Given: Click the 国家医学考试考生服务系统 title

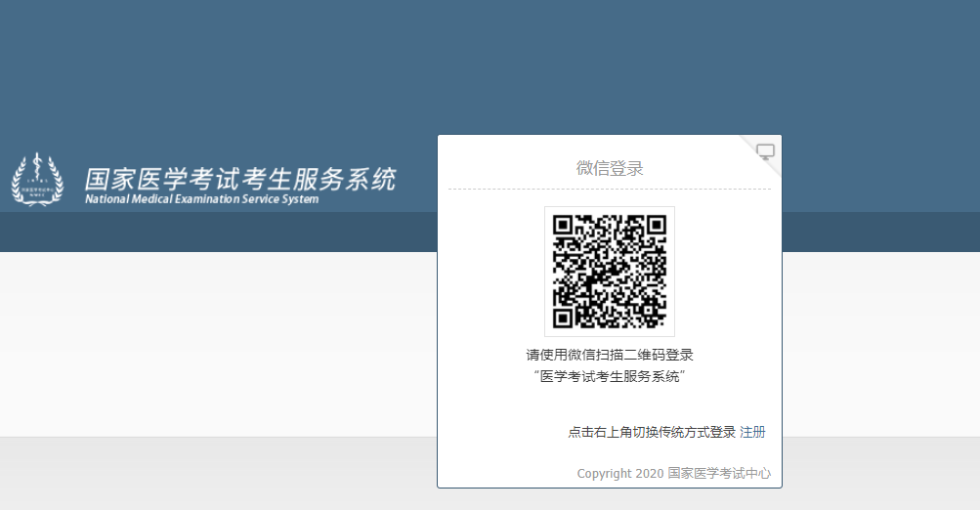Looking at the screenshot, I should (x=240, y=179).
